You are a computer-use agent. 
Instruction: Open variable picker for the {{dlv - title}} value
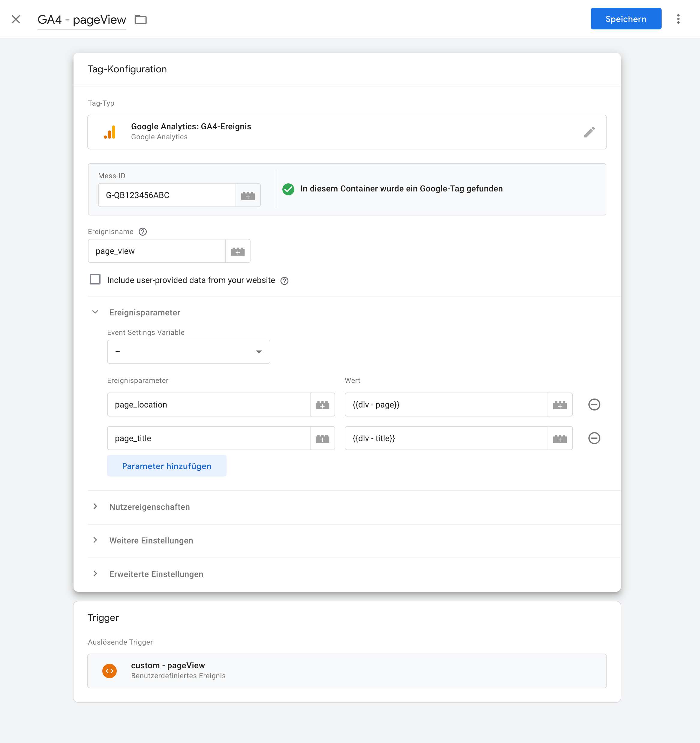click(x=560, y=438)
